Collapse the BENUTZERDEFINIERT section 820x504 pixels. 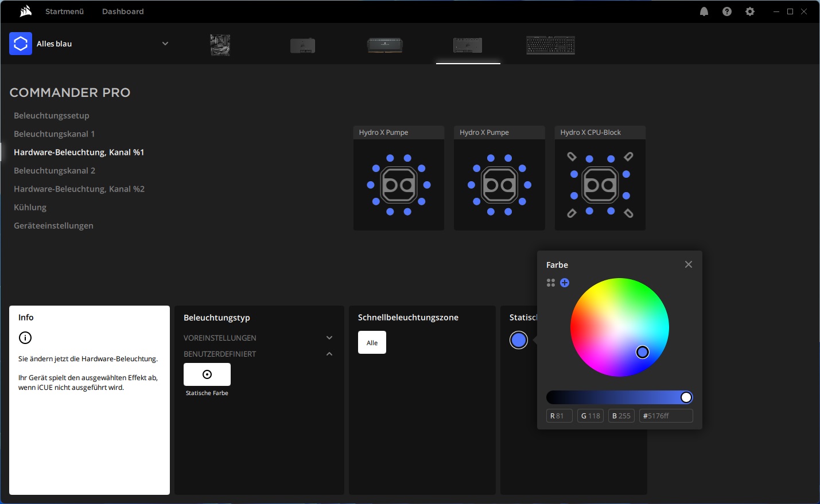coord(258,354)
